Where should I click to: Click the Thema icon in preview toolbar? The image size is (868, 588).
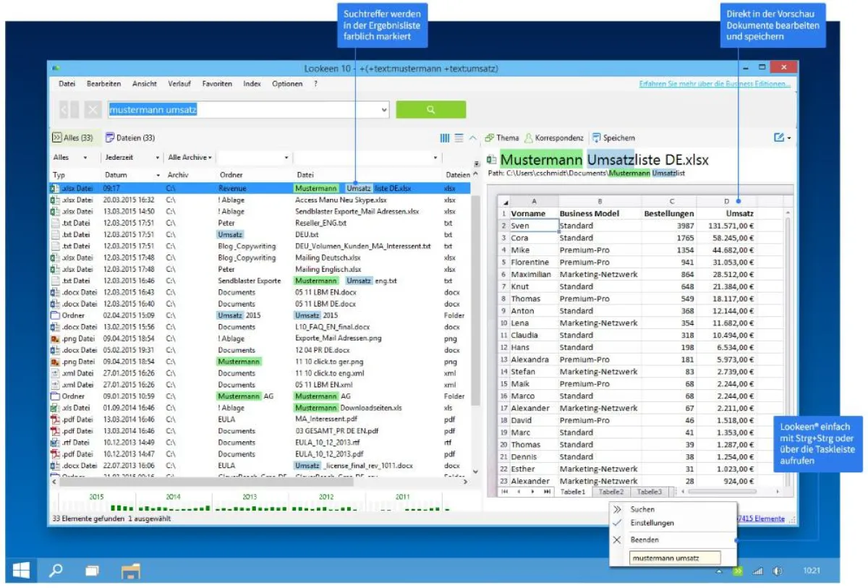pyautogui.click(x=490, y=137)
